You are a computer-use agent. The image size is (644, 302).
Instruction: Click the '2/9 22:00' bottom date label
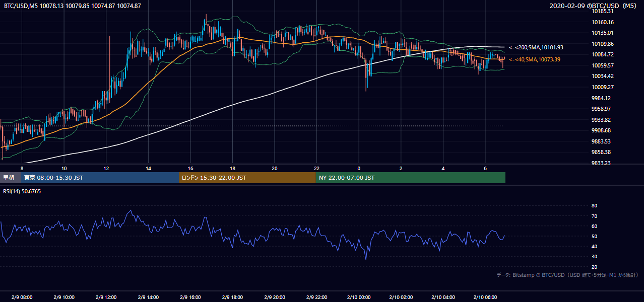click(316, 297)
